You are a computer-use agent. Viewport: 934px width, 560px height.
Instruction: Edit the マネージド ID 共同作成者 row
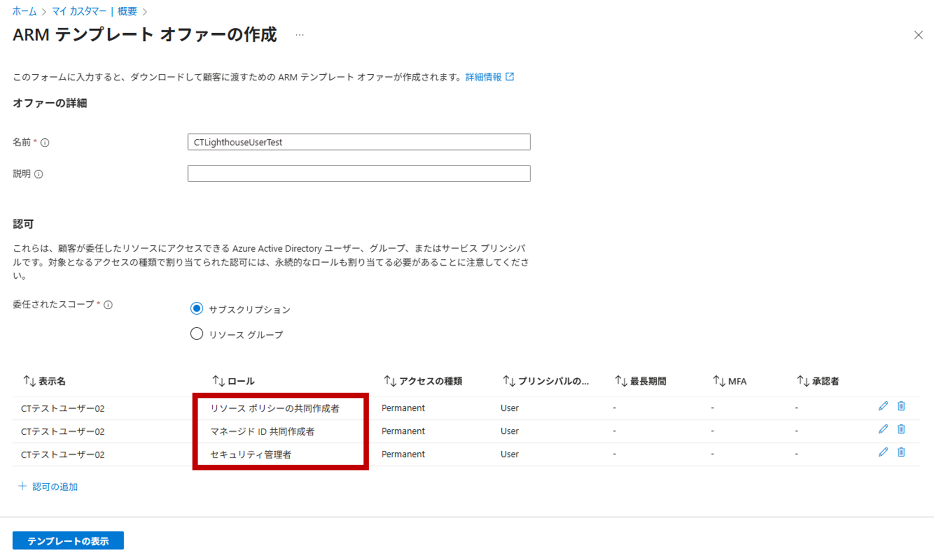point(883,429)
